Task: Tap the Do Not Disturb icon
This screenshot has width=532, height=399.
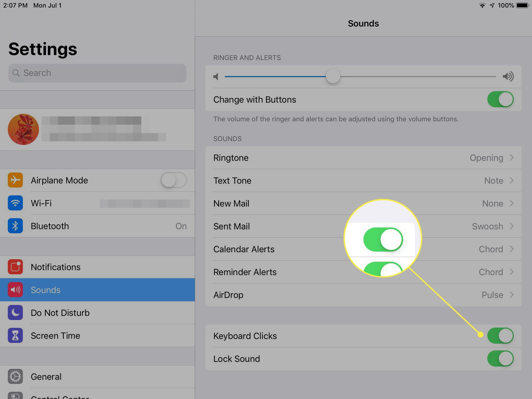Action: click(15, 313)
